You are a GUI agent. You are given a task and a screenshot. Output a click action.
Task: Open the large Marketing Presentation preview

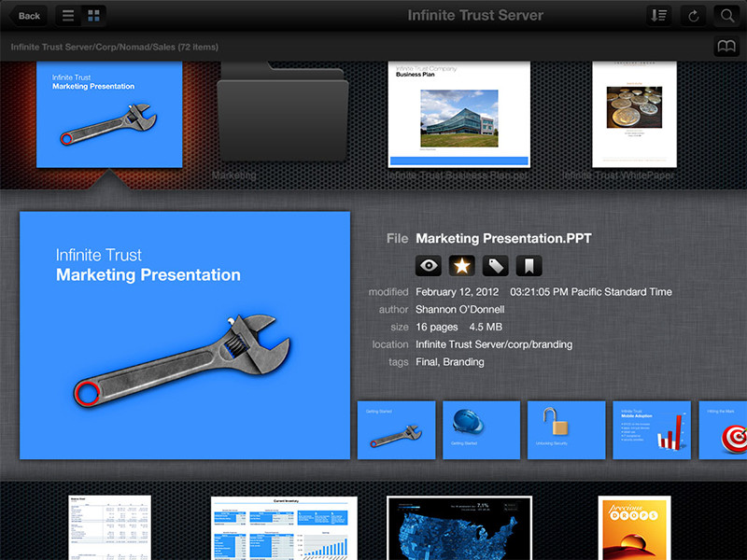pos(185,335)
